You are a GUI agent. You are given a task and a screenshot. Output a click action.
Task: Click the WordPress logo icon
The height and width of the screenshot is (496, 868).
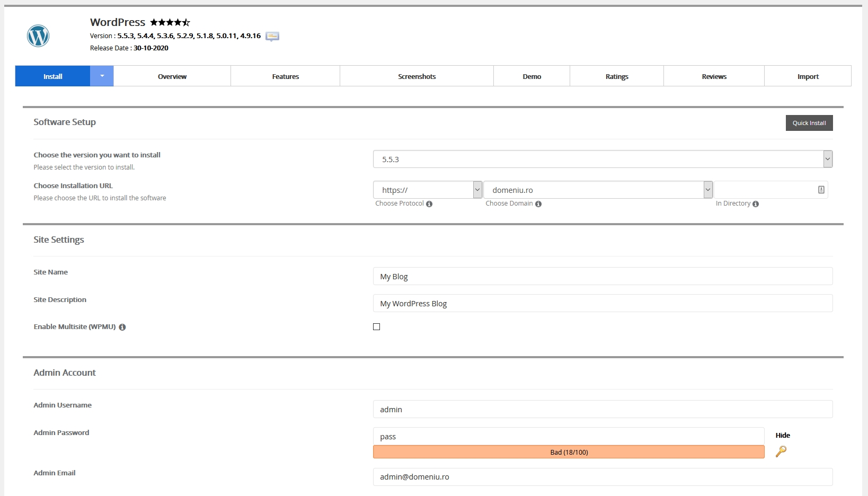(38, 36)
